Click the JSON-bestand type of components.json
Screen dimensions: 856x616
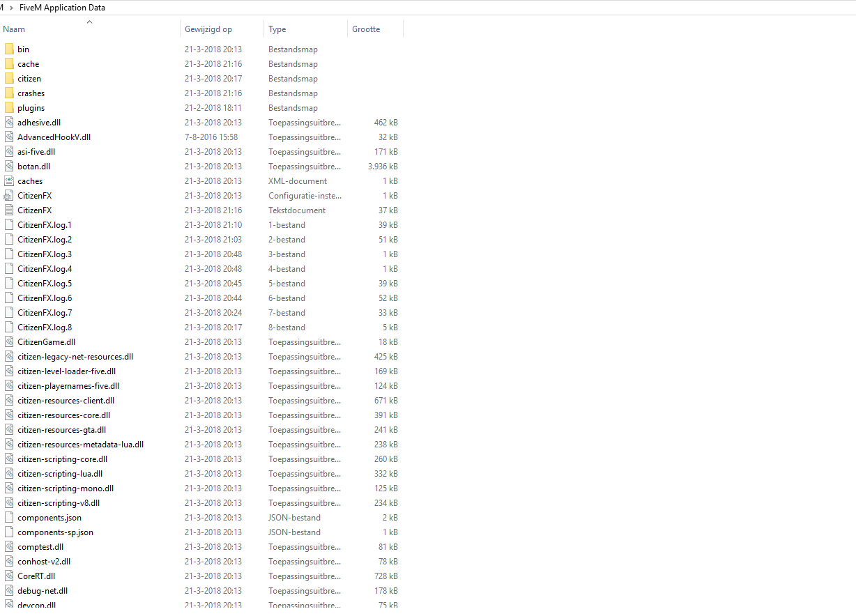295,517
